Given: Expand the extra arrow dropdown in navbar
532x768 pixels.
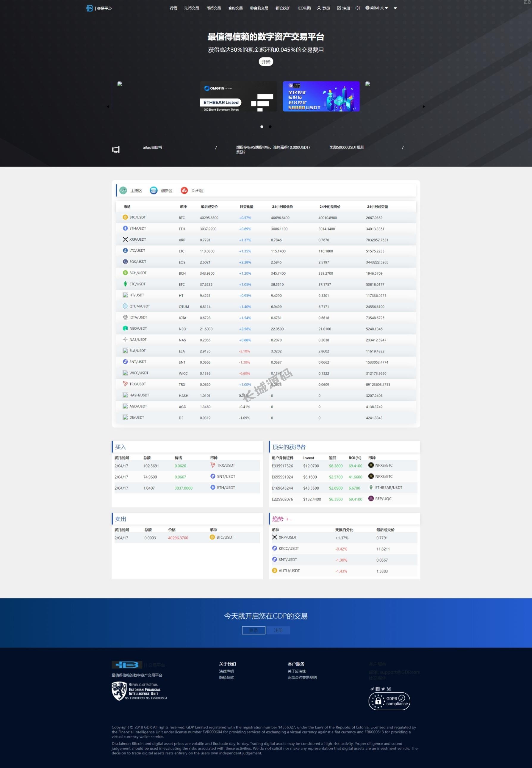Looking at the screenshot, I should click(395, 8).
